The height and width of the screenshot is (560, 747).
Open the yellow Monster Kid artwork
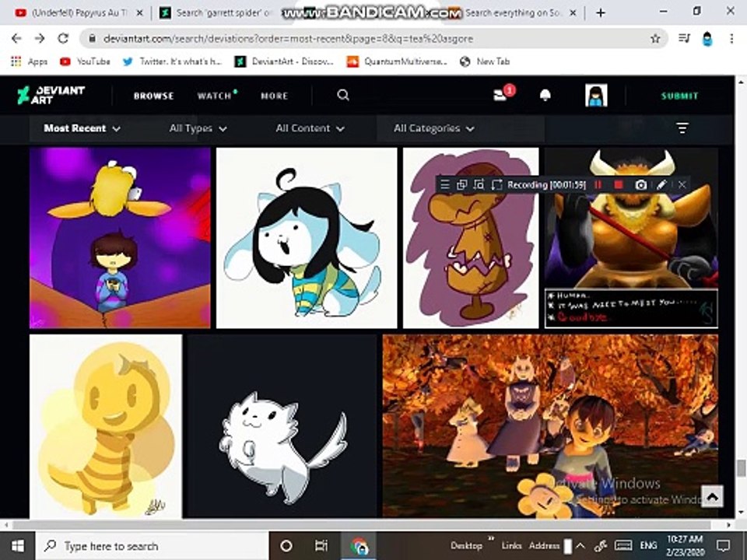click(105, 425)
